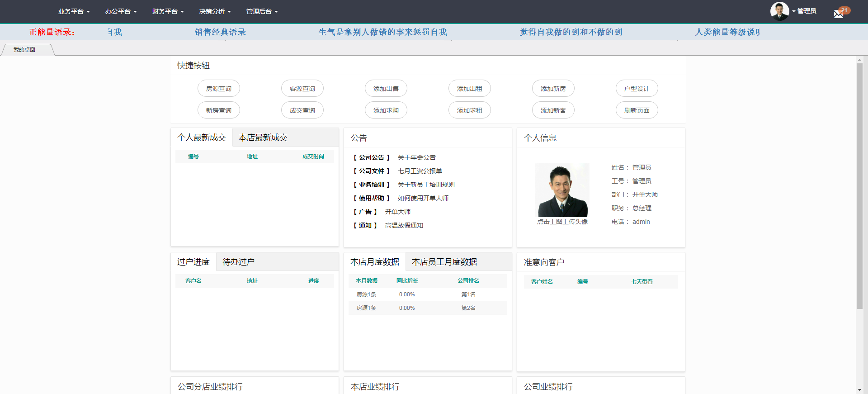Open the 管理后台 menu
Image resolution: width=868 pixels, height=394 pixels.
click(x=262, y=11)
